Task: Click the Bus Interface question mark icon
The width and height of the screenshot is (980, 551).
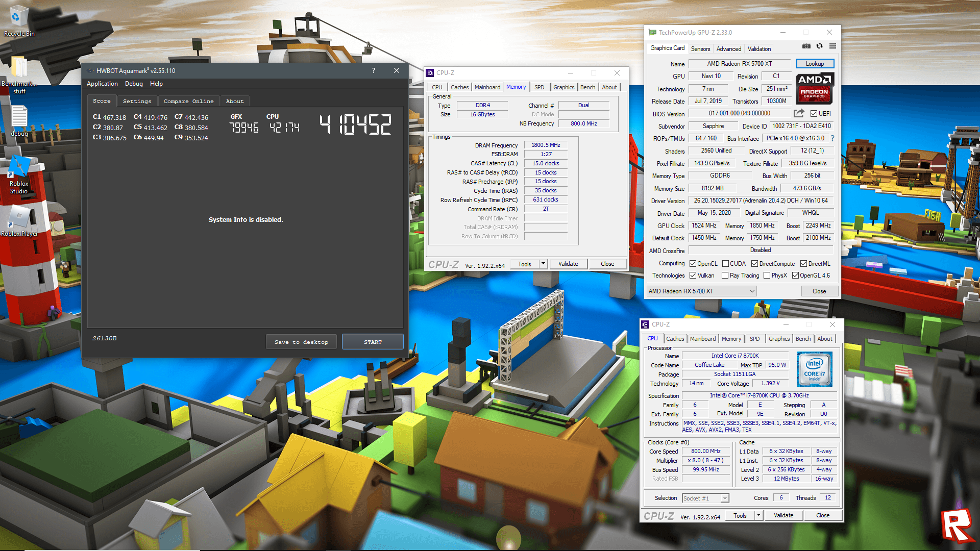Action: pyautogui.click(x=832, y=138)
